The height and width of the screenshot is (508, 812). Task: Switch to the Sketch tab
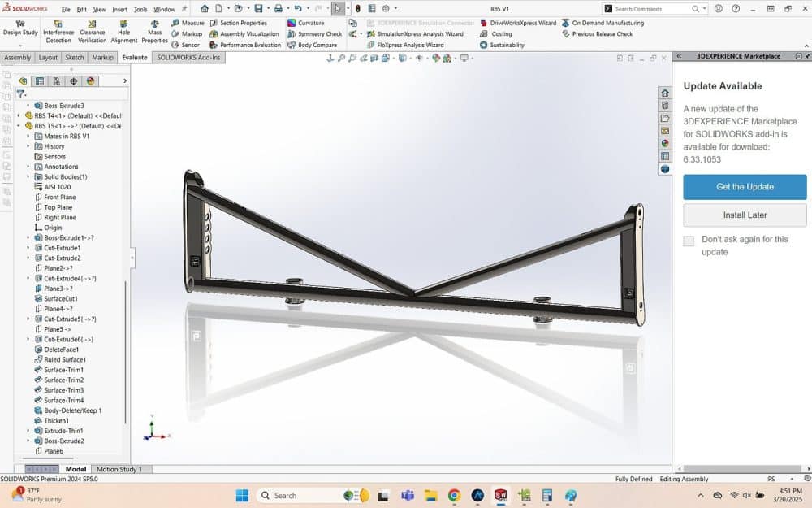pyautogui.click(x=74, y=58)
